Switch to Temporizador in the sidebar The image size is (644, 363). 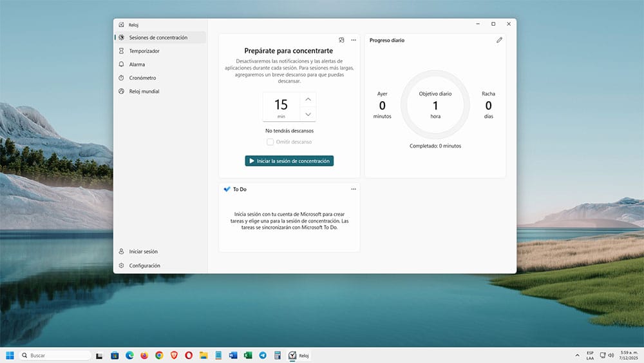point(160,51)
